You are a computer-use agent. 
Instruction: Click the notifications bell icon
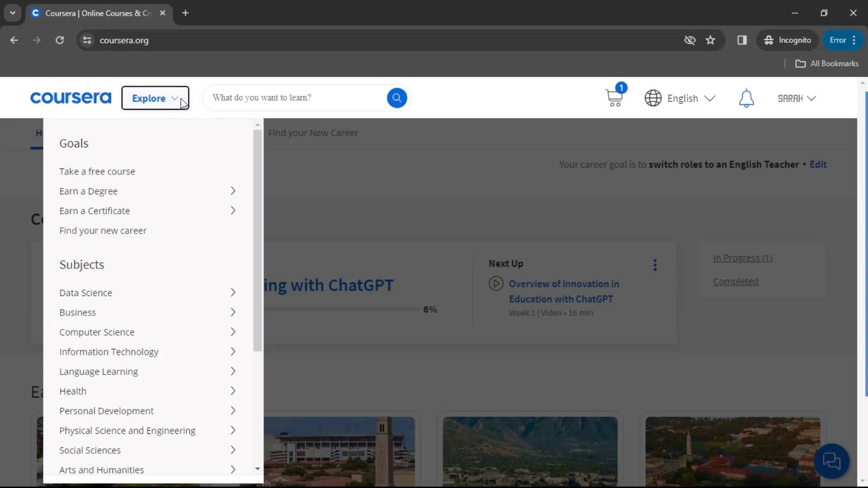point(746,98)
